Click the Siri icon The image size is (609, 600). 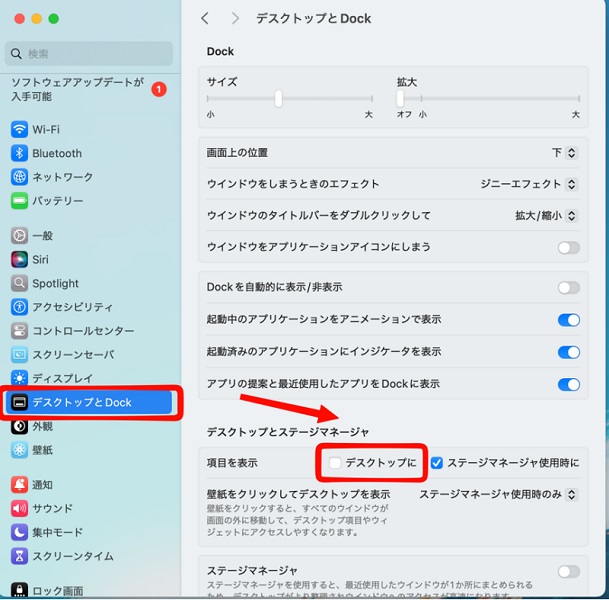coord(19,259)
